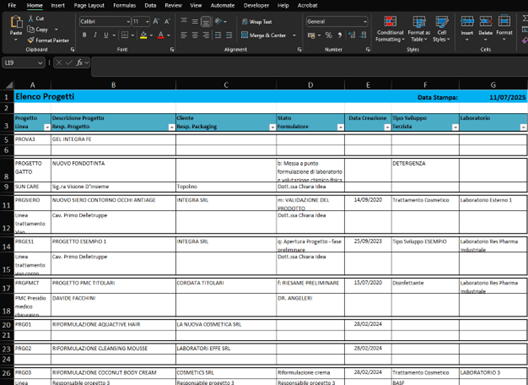Click the bottom align icon

pyautogui.click(x=206, y=22)
